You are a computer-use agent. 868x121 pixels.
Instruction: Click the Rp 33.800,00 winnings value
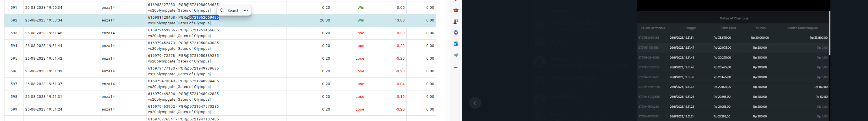pyautogui.click(x=819, y=38)
